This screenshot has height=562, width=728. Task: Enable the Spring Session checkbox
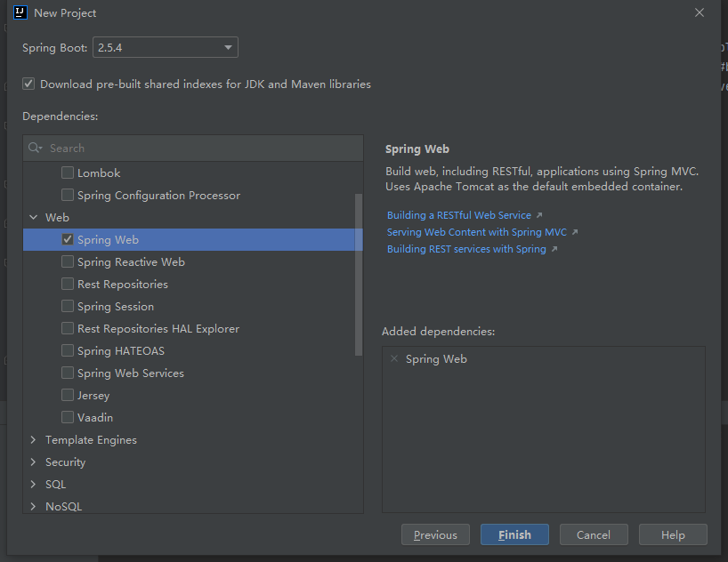coord(68,306)
